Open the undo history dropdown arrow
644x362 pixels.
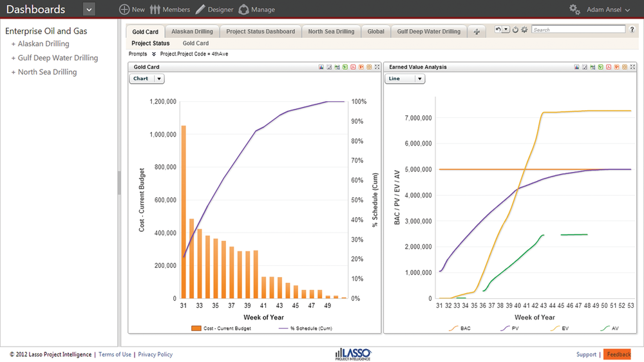pos(506,29)
